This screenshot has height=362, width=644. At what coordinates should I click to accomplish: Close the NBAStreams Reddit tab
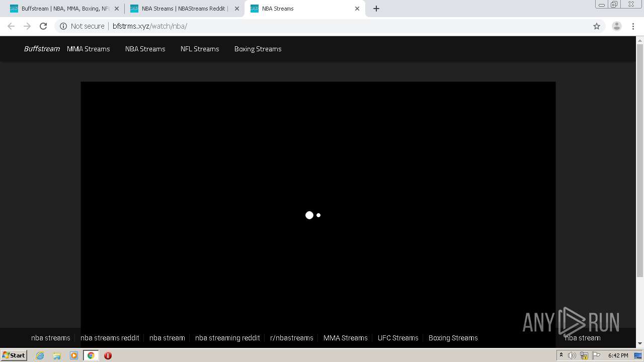(x=237, y=9)
